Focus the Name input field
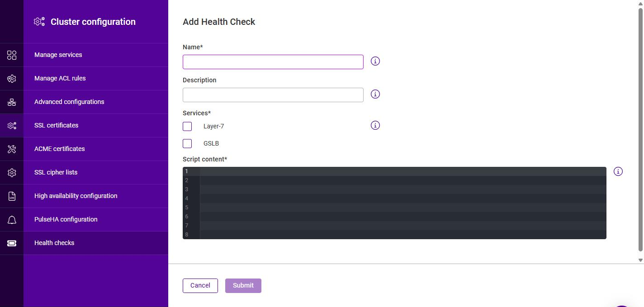 tap(273, 62)
